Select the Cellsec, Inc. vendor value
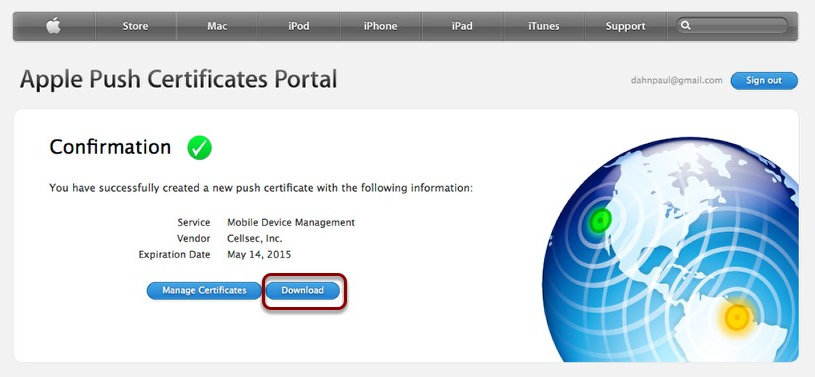815x377 pixels. tap(256, 239)
